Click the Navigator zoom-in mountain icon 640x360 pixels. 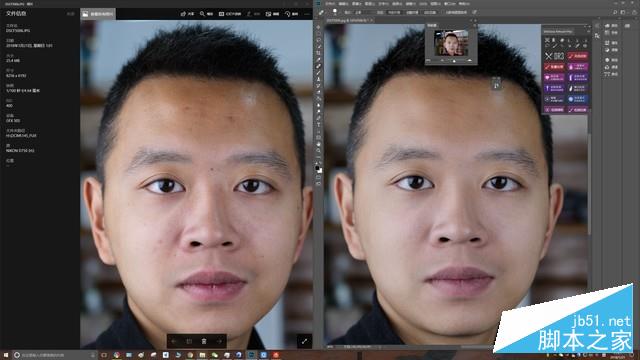pyautogui.click(x=469, y=60)
